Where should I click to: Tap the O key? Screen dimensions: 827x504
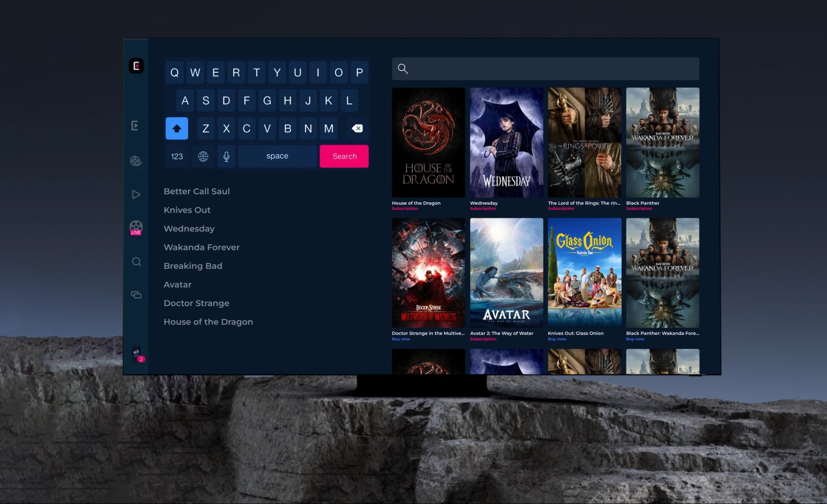pyautogui.click(x=339, y=73)
